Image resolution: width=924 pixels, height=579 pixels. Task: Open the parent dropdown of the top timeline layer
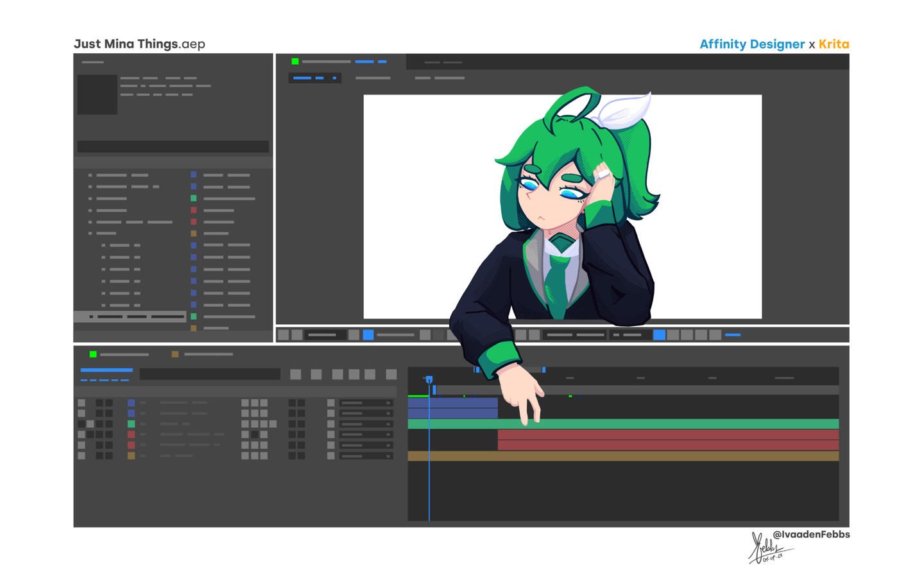(366, 403)
